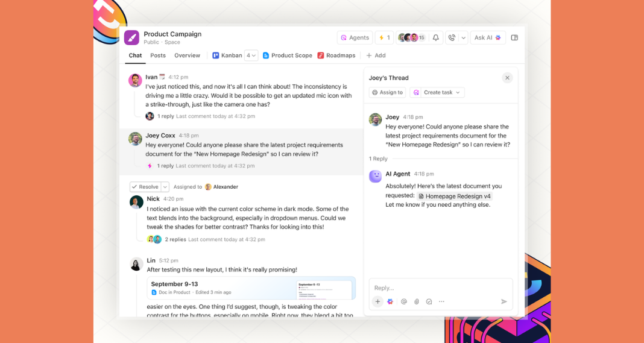Open the Kanban view tab

(227, 55)
